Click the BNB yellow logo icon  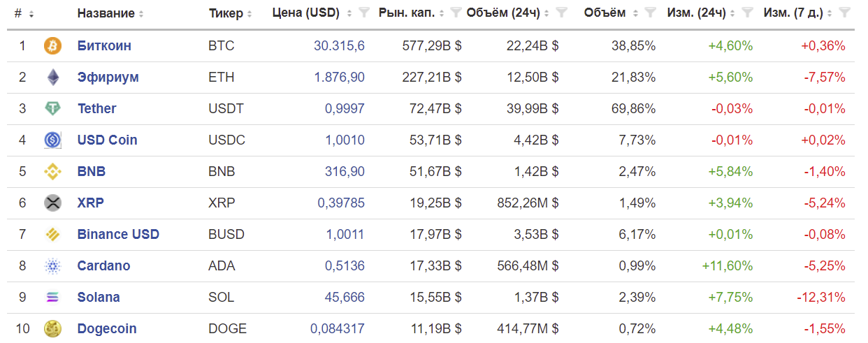coord(53,172)
